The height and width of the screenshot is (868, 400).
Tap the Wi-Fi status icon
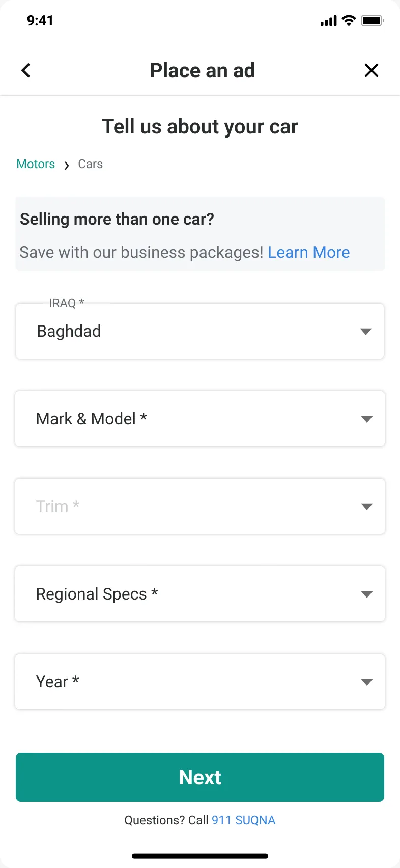pyautogui.click(x=349, y=20)
